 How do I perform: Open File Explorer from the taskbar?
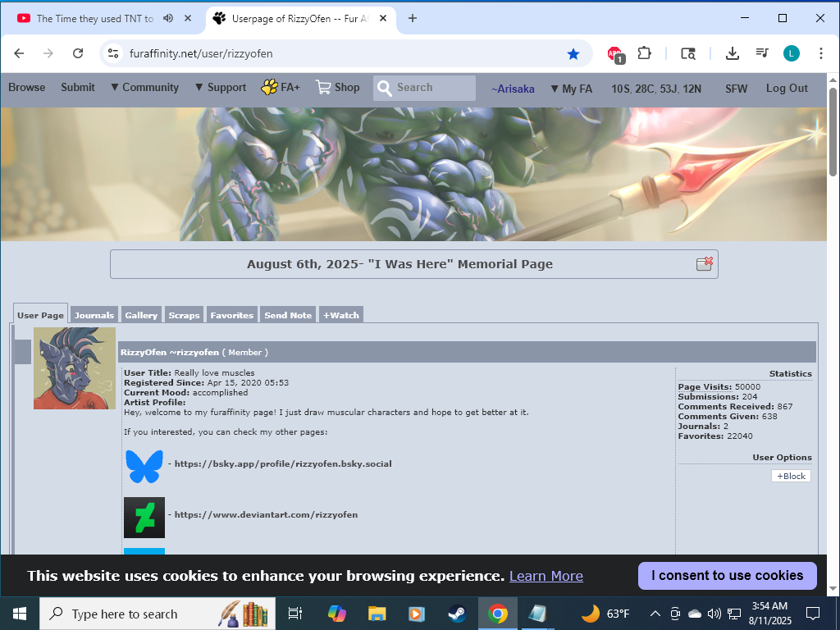377,614
